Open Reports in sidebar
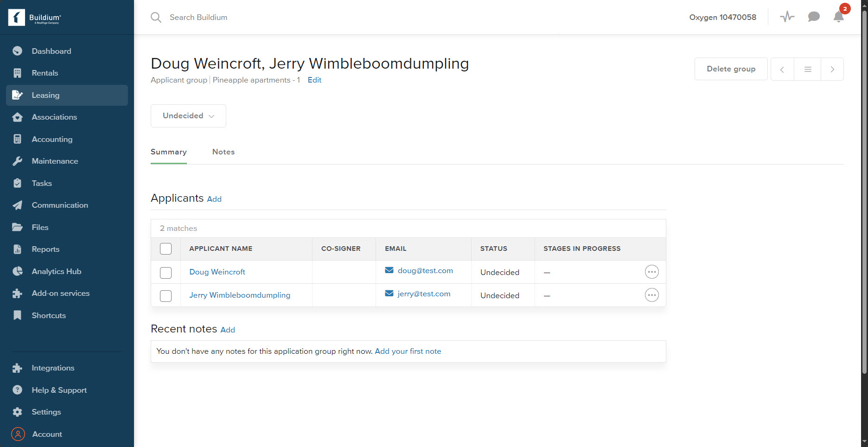Image resolution: width=868 pixels, height=447 pixels. pyautogui.click(x=67, y=249)
